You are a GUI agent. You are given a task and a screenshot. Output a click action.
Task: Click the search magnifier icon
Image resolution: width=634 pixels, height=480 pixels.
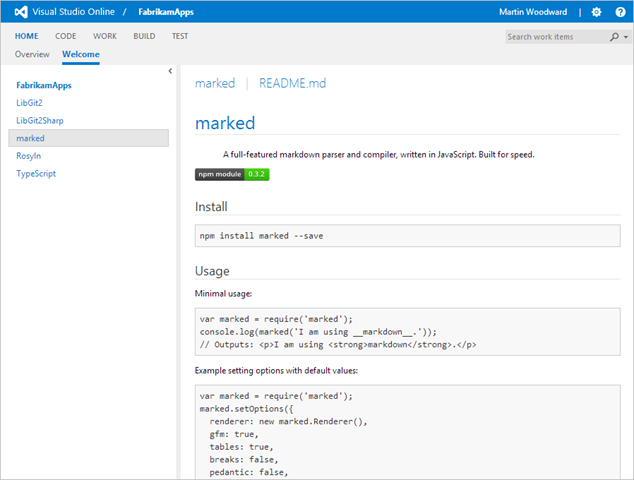click(x=614, y=37)
